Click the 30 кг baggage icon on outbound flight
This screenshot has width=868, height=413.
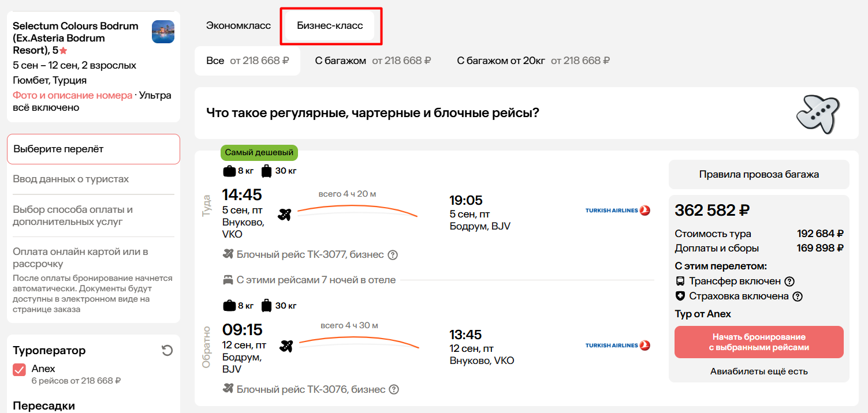266,171
